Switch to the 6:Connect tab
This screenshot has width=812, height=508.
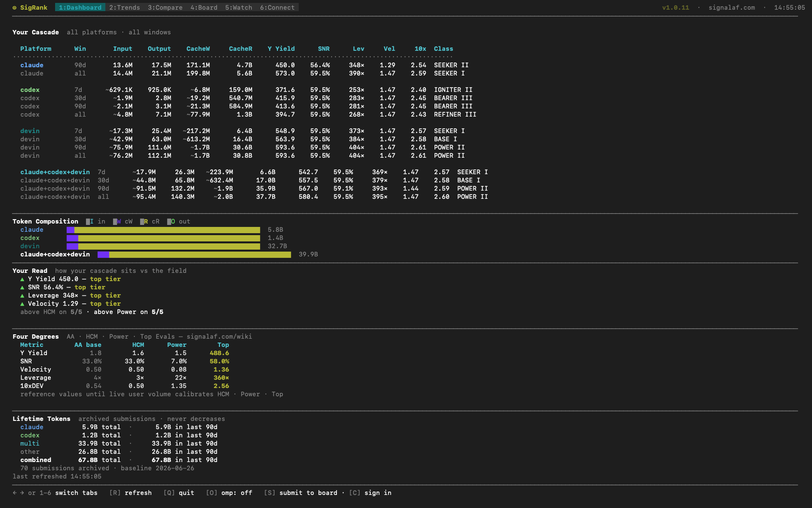coord(277,8)
